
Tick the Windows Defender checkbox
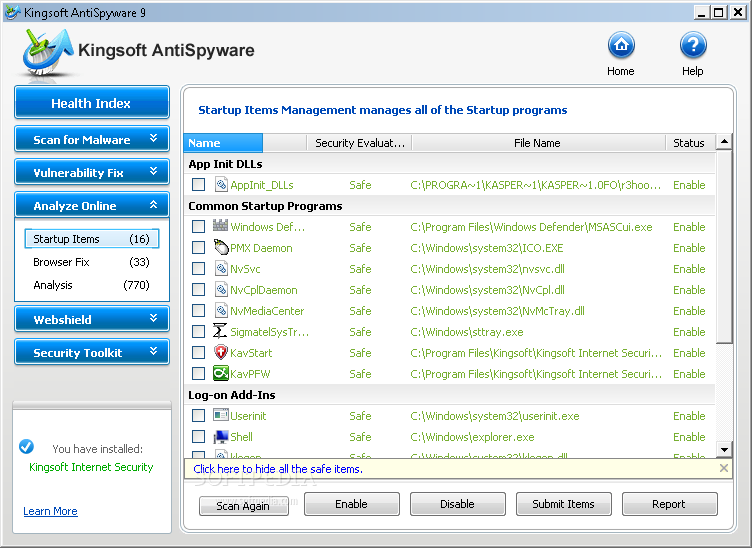pos(198,226)
